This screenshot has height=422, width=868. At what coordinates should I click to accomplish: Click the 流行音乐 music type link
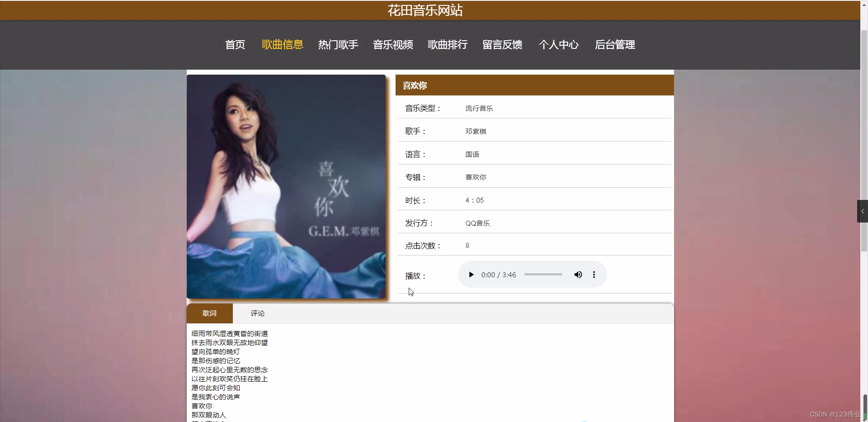pyautogui.click(x=479, y=108)
